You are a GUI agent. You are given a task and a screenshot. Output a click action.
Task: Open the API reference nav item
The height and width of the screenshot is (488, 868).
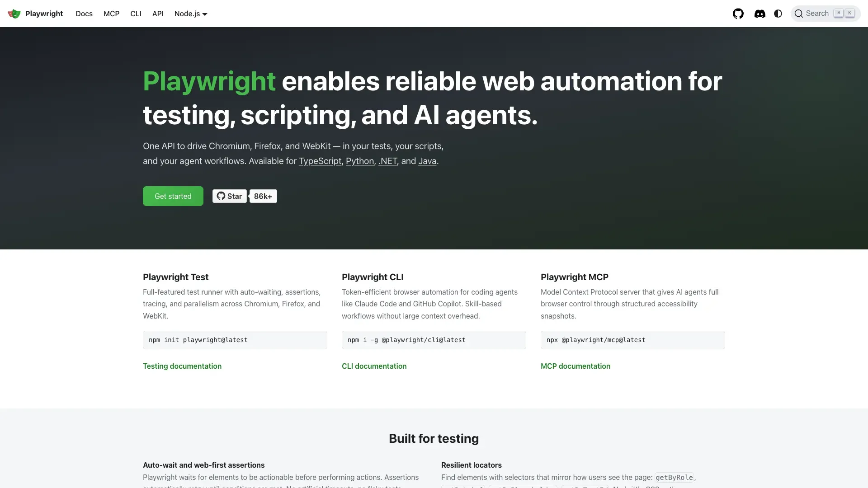pos(158,14)
